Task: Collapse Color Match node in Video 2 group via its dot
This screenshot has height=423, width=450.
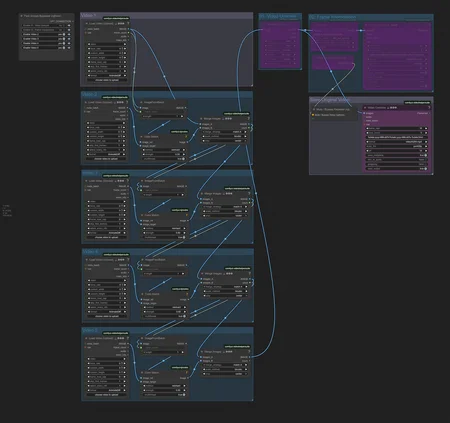Action: [141, 137]
